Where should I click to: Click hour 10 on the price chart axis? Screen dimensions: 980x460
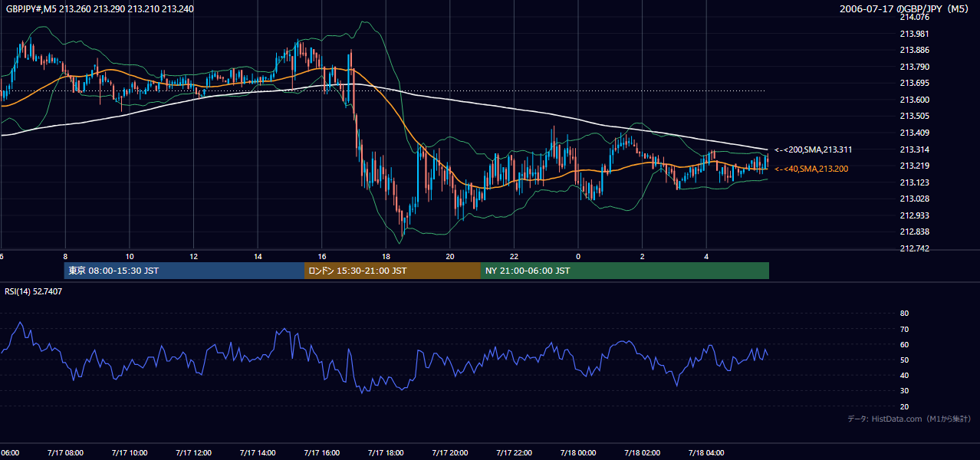[130, 256]
